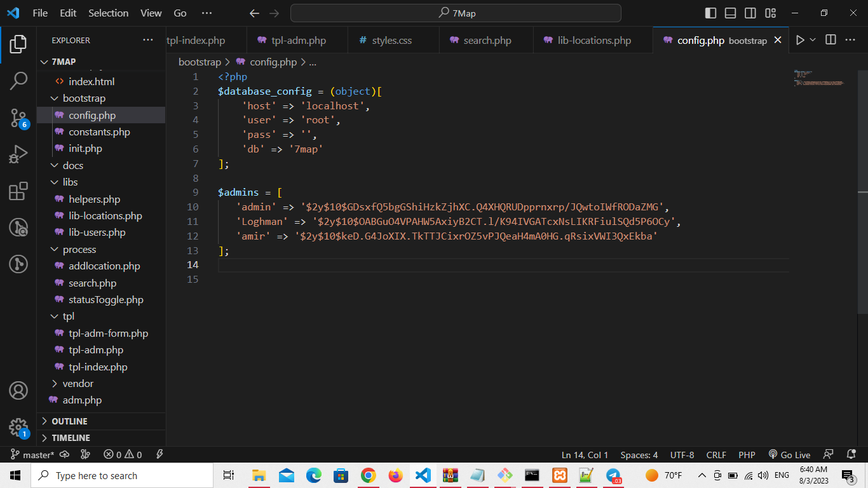Click the 7Map command center search box
This screenshot has width=868, height=488.
click(456, 13)
